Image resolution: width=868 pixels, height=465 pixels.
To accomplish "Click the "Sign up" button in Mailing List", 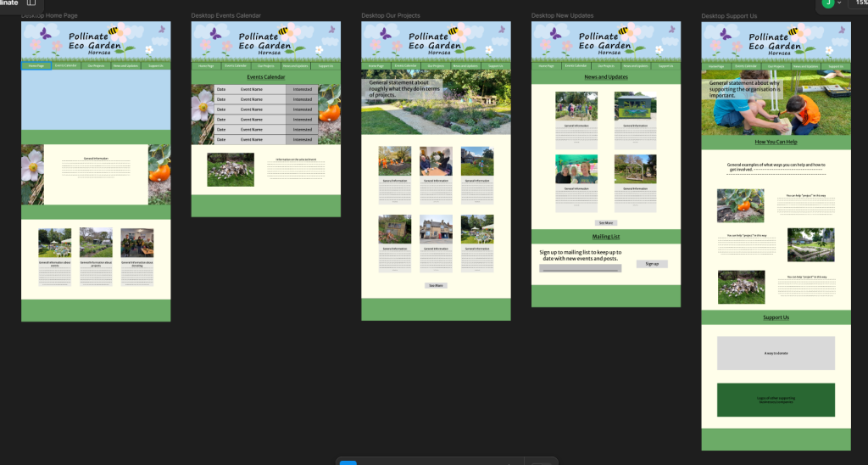I will pos(652,264).
